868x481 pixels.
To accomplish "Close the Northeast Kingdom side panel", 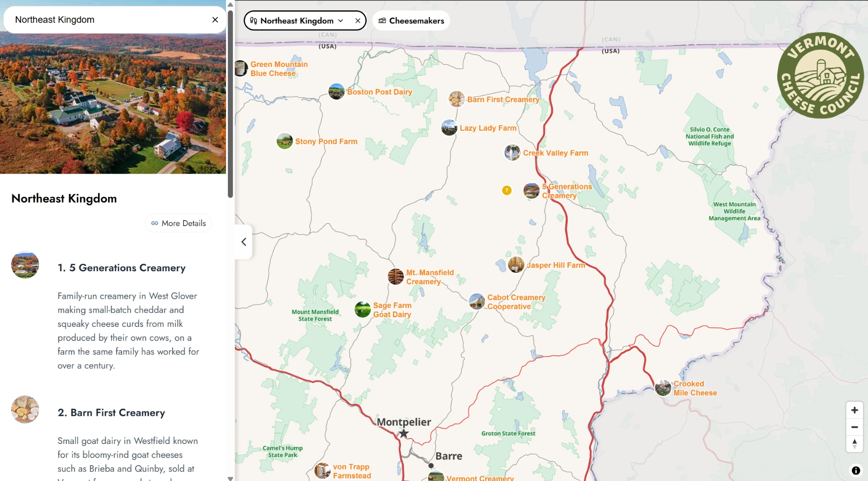I will 215,20.
